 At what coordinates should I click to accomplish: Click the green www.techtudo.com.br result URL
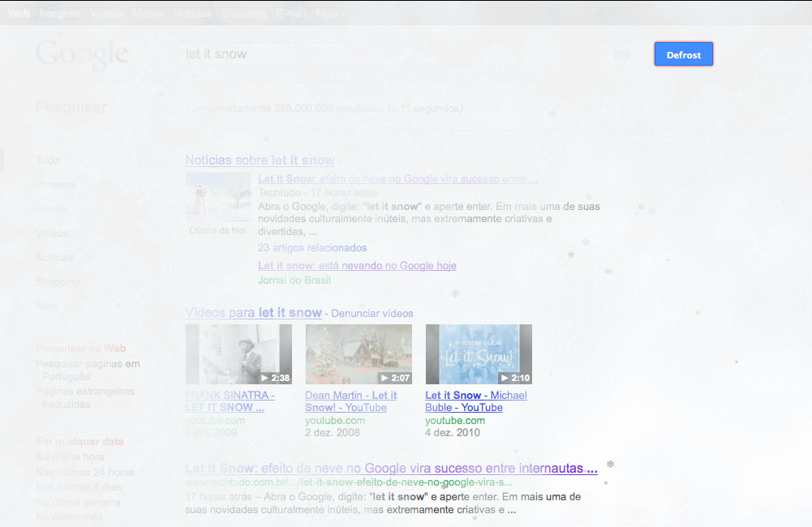click(349, 482)
